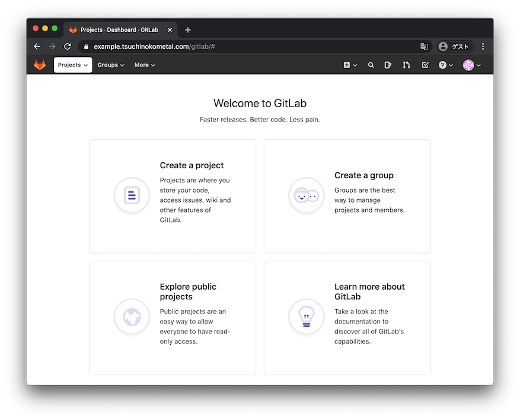Screen dimensions: 520x420
Task: Click the Create a group faces icon
Action: pos(307,195)
